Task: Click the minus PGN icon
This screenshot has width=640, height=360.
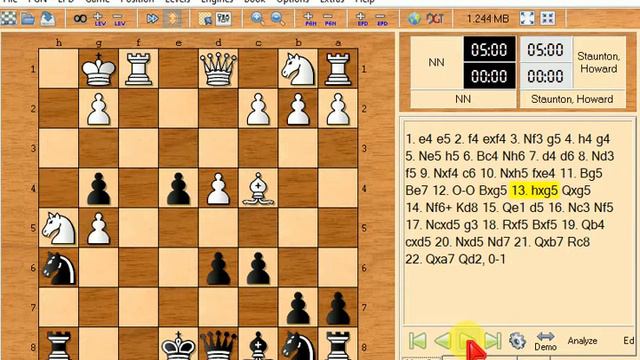Action: (329, 19)
